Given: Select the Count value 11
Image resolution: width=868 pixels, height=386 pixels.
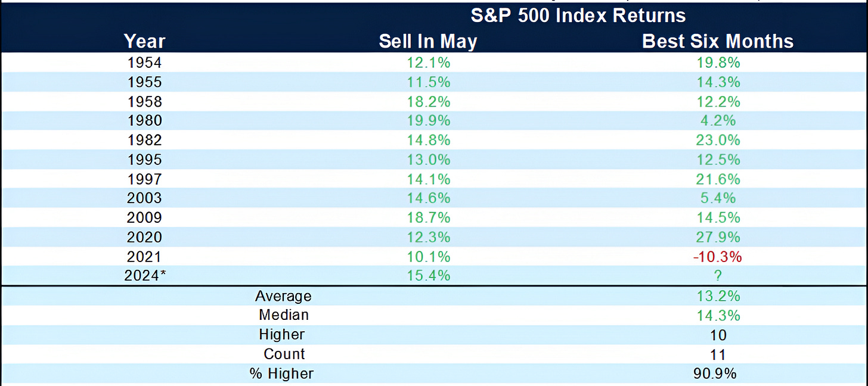Looking at the screenshot, I should (x=718, y=354).
